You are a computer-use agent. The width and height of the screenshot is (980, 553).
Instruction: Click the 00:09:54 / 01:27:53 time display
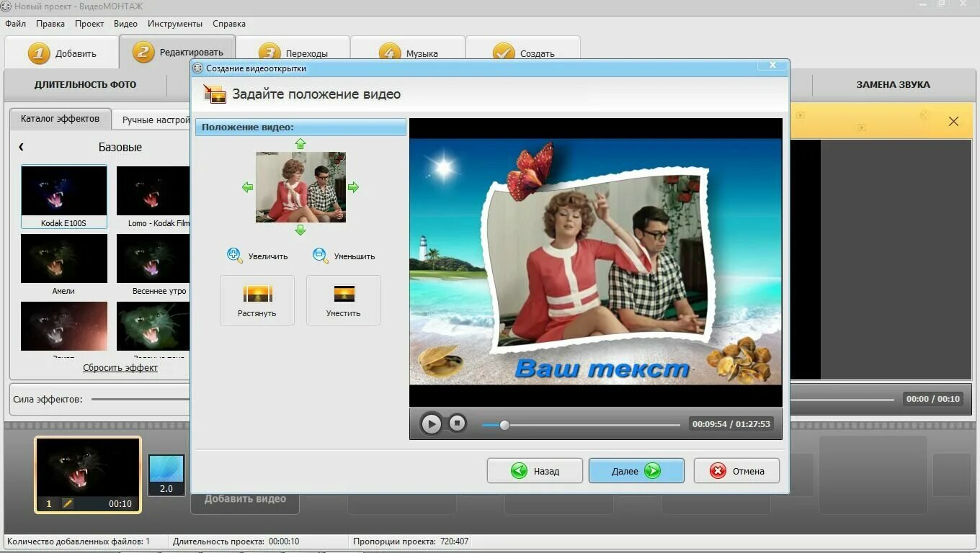[731, 424]
